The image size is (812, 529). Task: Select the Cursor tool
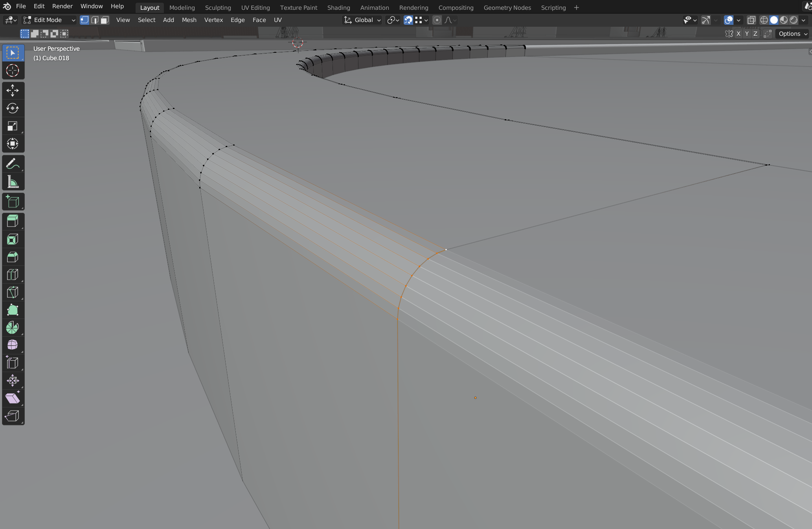point(13,70)
